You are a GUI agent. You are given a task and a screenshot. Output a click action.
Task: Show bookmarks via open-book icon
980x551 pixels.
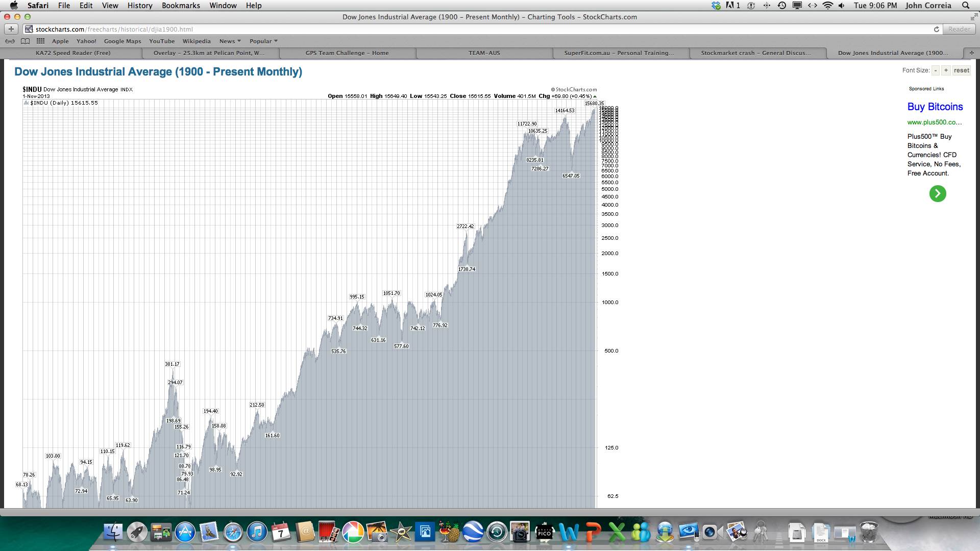click(25, 41)
